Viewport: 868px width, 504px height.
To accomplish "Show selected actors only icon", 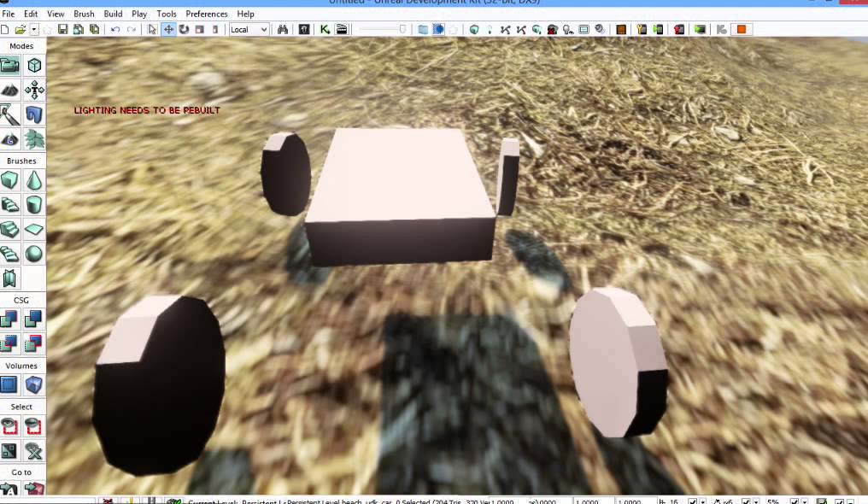I will click(x=10, y=426).
